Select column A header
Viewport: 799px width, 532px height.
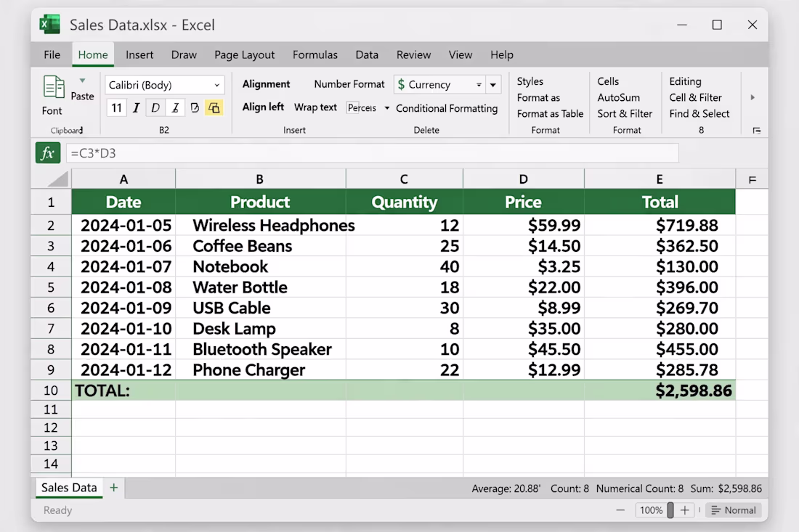(x=123, y=179)
